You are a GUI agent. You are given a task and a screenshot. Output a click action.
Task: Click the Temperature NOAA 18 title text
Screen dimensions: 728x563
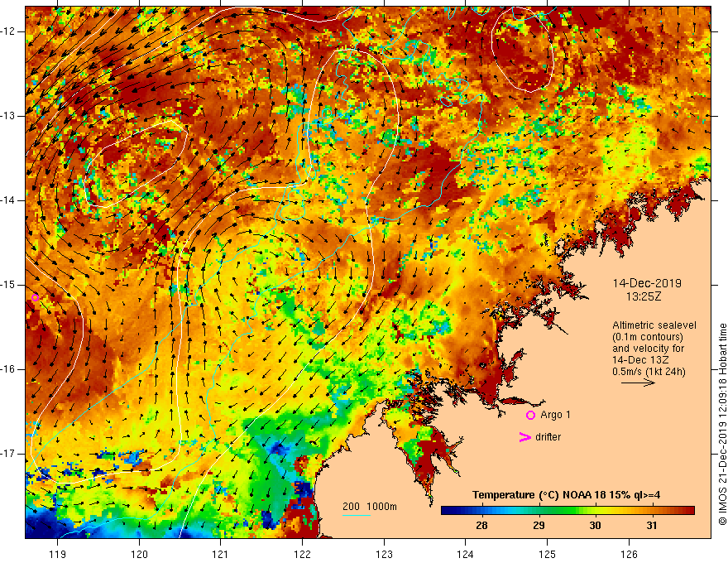[x=567, y=495]
